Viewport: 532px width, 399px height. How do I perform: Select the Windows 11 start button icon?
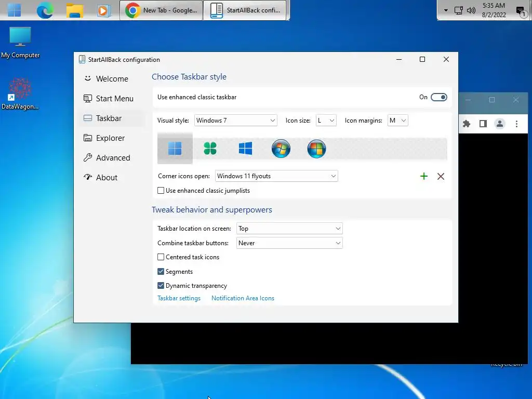point(175,148)
